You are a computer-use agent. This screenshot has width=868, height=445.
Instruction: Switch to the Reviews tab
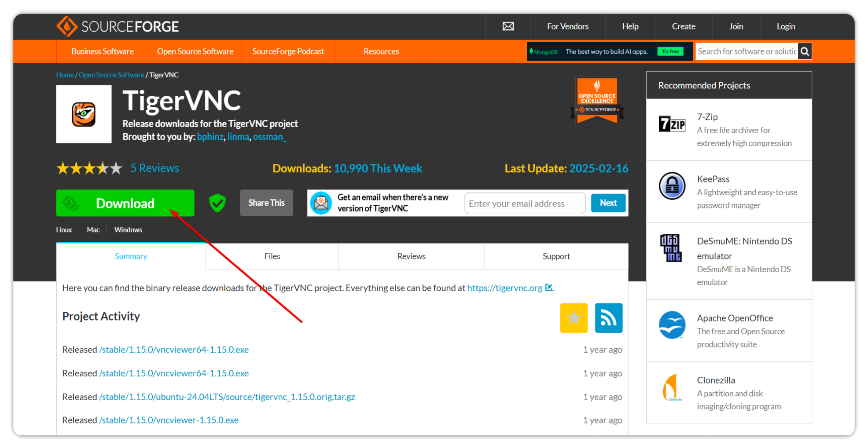click(411, 256)
